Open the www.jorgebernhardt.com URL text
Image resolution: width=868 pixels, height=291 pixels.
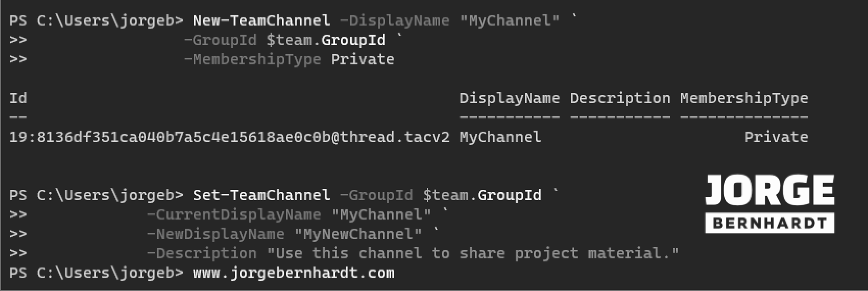coord(294,273)
